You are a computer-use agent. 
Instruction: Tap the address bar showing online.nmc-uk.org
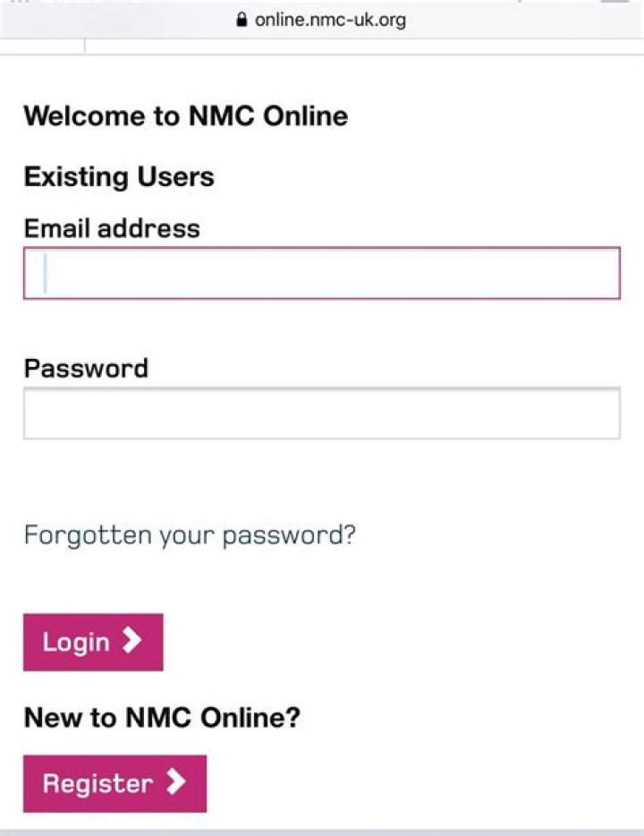(322, 19)
